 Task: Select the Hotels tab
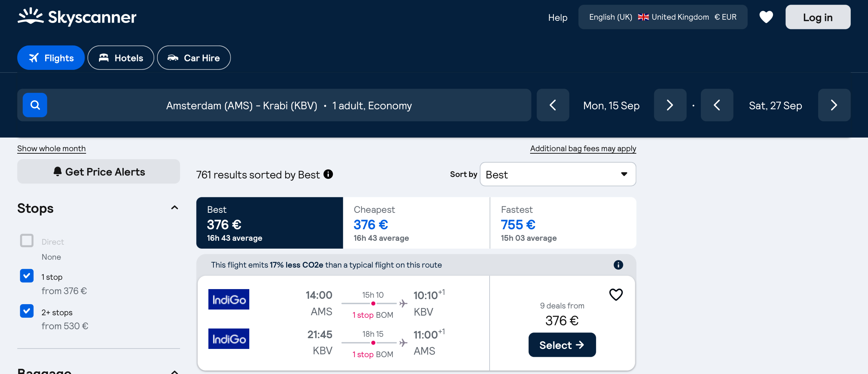coord(121,58)
